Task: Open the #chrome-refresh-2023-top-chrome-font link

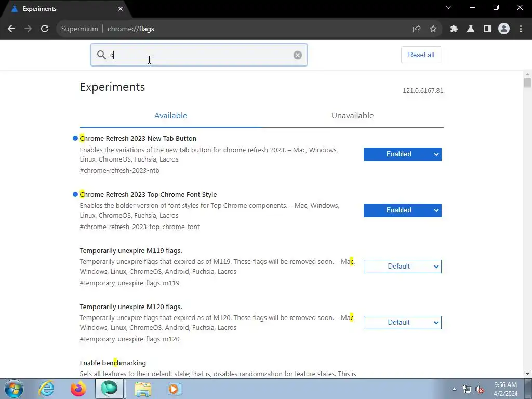Action: pyautogui.click(x=139, y=227)
